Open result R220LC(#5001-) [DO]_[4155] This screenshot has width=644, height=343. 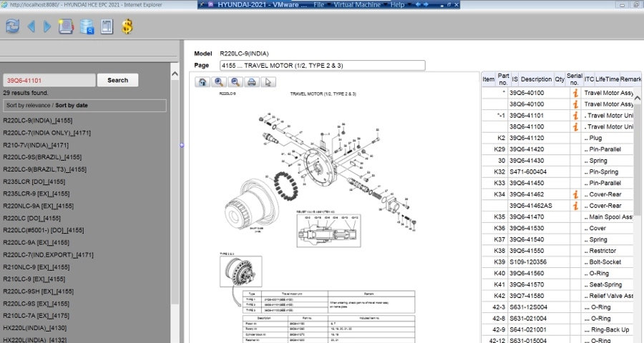click(x=44, y=230)
